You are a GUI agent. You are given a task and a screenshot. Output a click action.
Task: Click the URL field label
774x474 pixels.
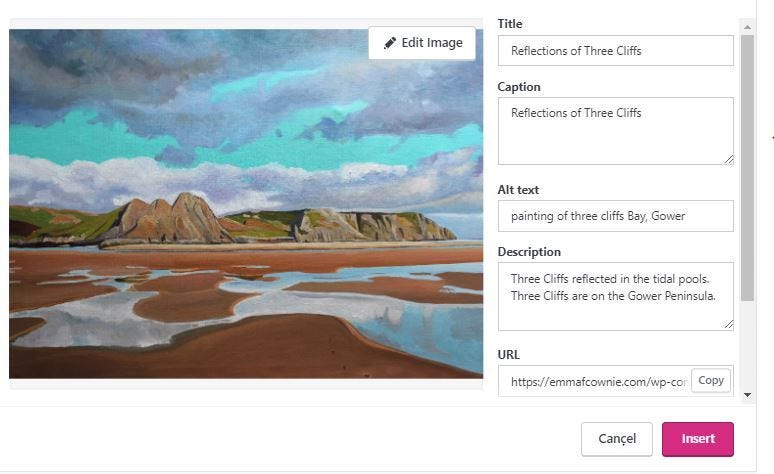[509, 354]
